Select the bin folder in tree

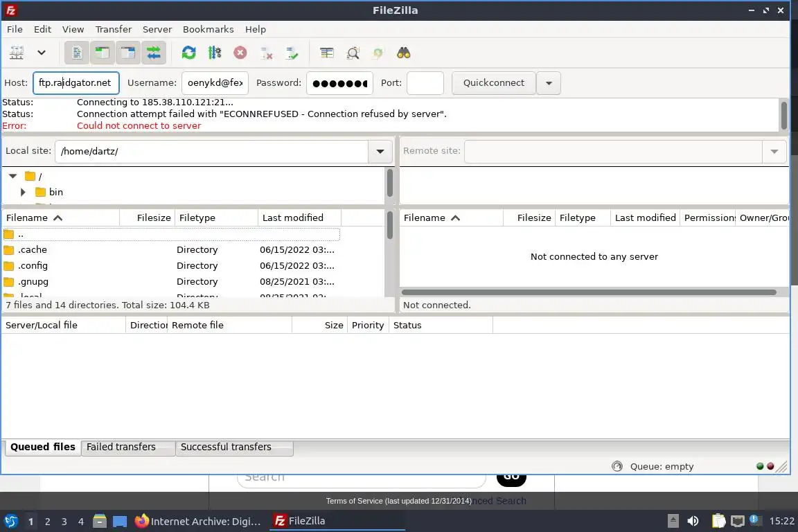click(50, 192)
